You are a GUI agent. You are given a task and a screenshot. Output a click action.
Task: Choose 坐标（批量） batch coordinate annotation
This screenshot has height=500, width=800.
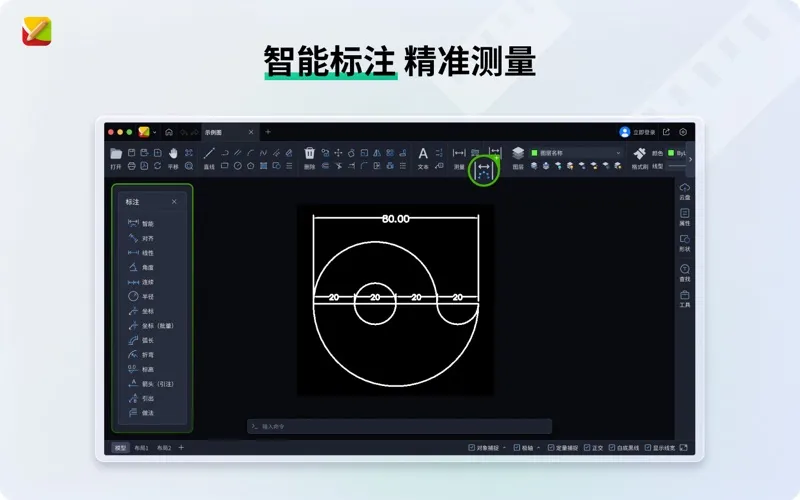pos(152,326)
